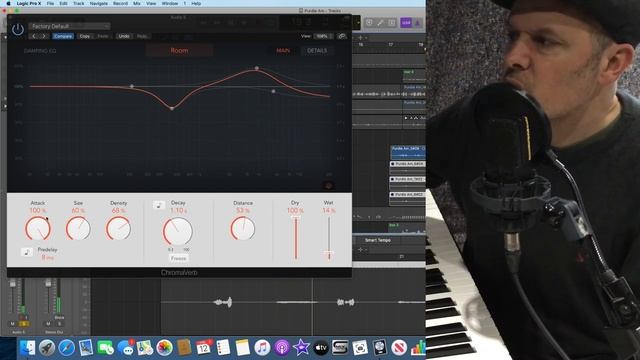Screen dimensions: 640x360
Task: Click the Paste button in plugin header
Action: (x=103, y=36)
